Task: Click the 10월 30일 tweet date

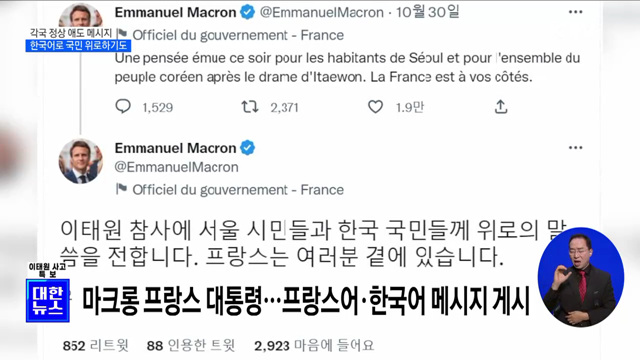Action: click(427, 12)
